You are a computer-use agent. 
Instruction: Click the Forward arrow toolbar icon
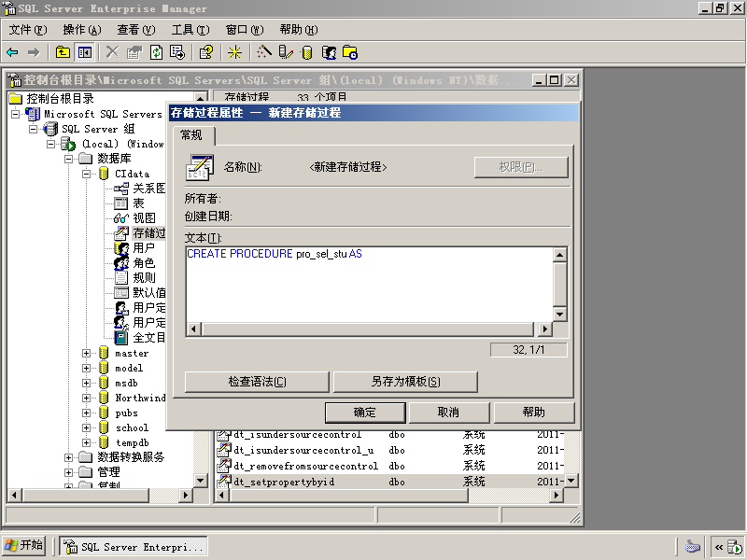click(x=34, y=52)
